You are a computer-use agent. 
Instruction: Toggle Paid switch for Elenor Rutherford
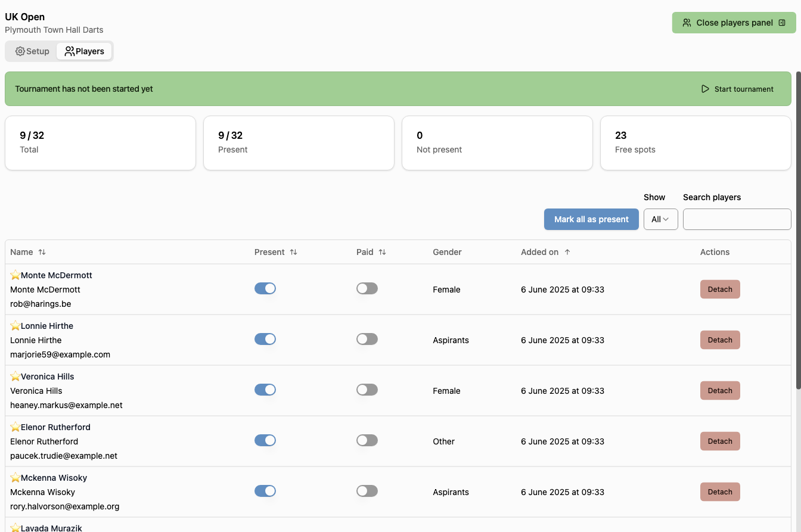[x=367, y=440]
